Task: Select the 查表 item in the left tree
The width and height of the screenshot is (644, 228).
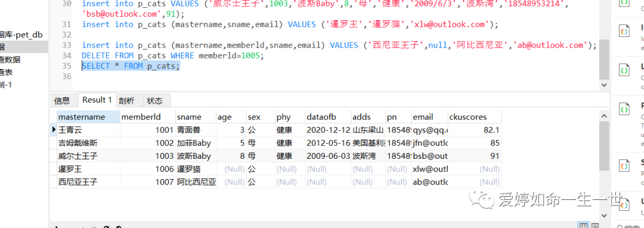Action: click(7, 72)
